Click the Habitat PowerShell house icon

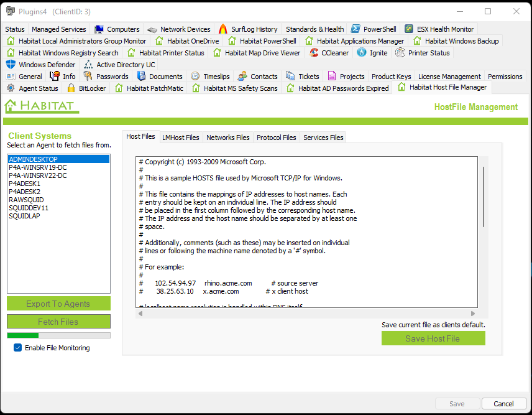(232, 40)
